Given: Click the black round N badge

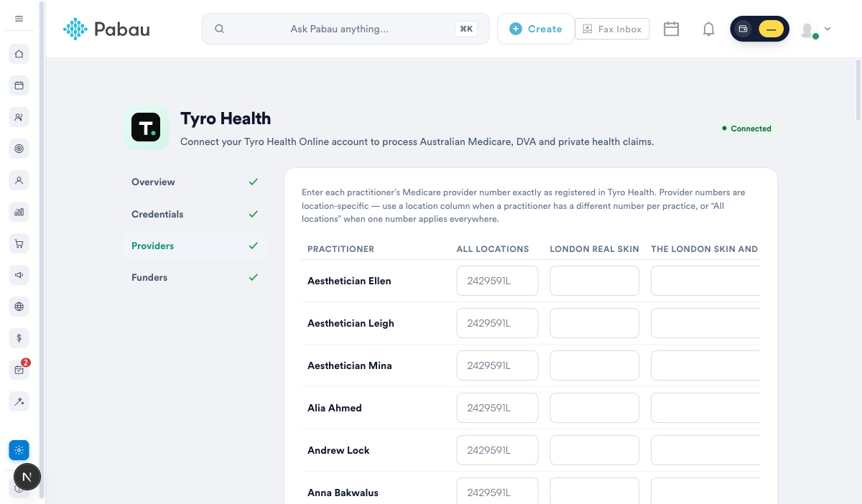Looking at the screenshot, I should point(27,477).
